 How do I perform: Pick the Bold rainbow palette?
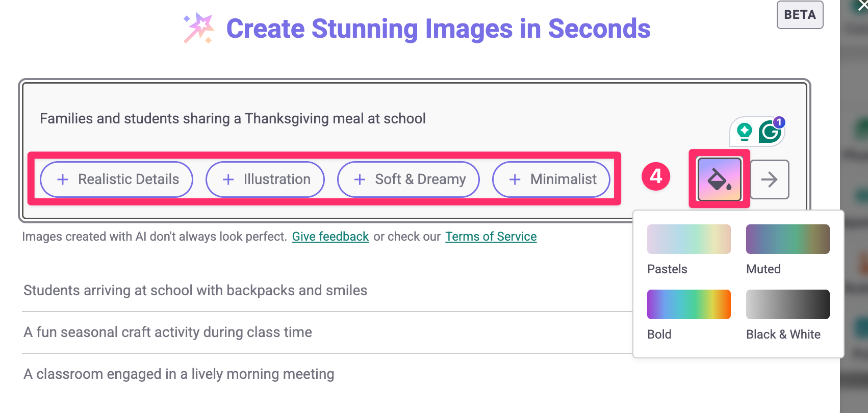688,305
